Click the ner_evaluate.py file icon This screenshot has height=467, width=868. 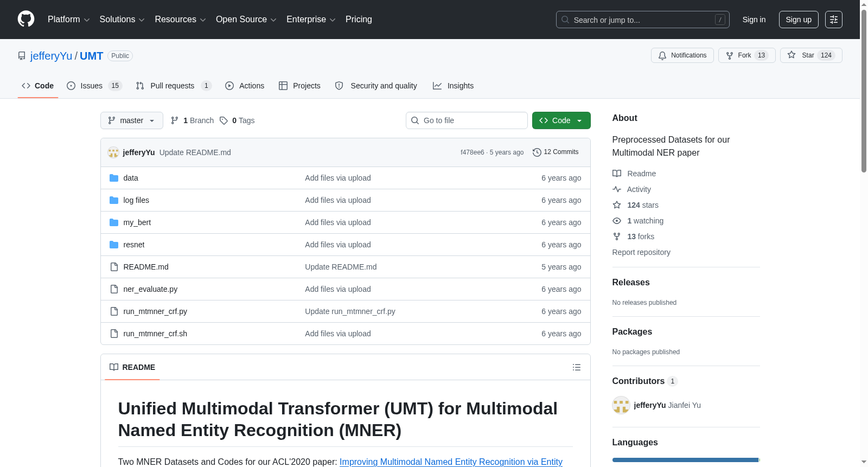click(114, 289)
